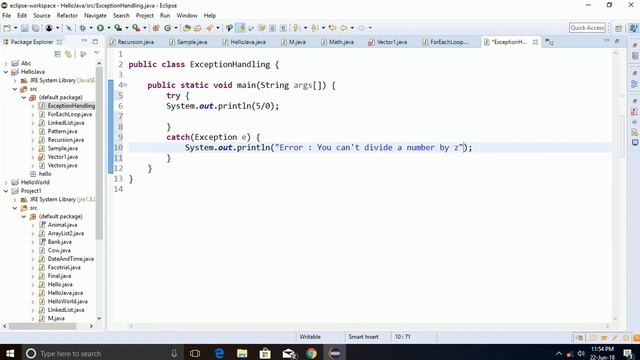This screenshot has height=360, width=640.
Task: Expand JRE System Library under HelloJava
Action: [15, 80]
